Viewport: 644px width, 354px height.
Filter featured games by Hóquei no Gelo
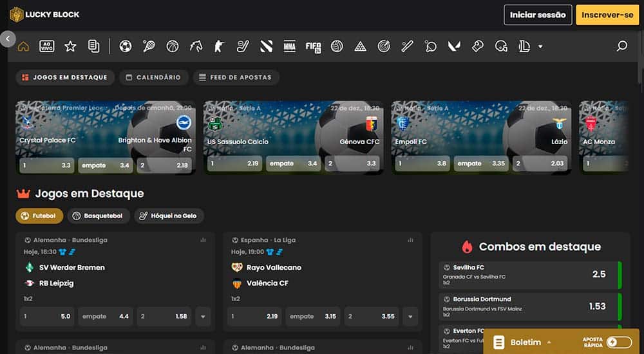(169, 216)
